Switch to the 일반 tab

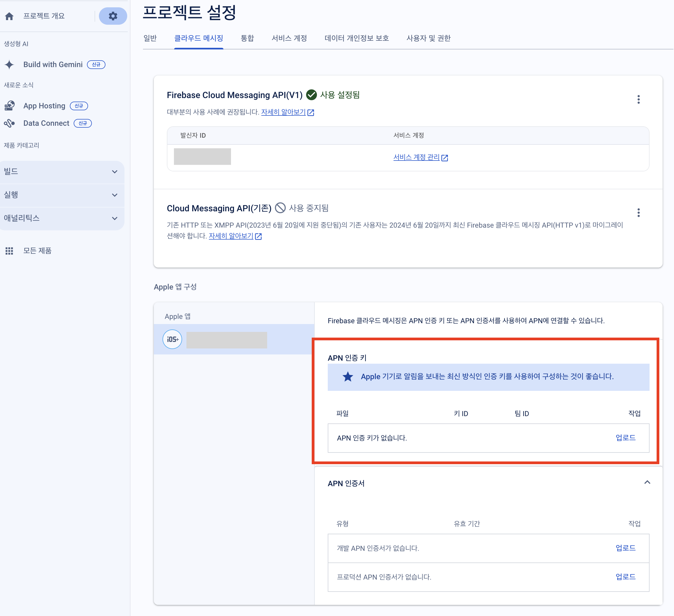(150, 38)
